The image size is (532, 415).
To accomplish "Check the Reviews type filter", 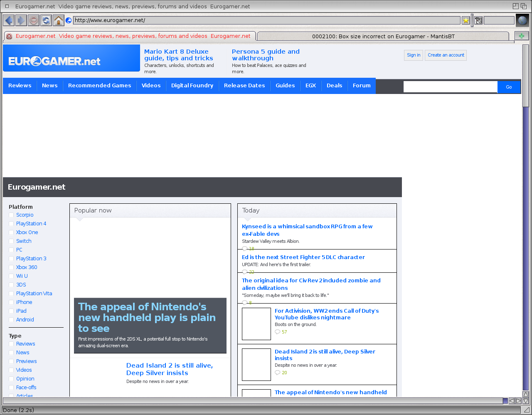I will point(11,344).
